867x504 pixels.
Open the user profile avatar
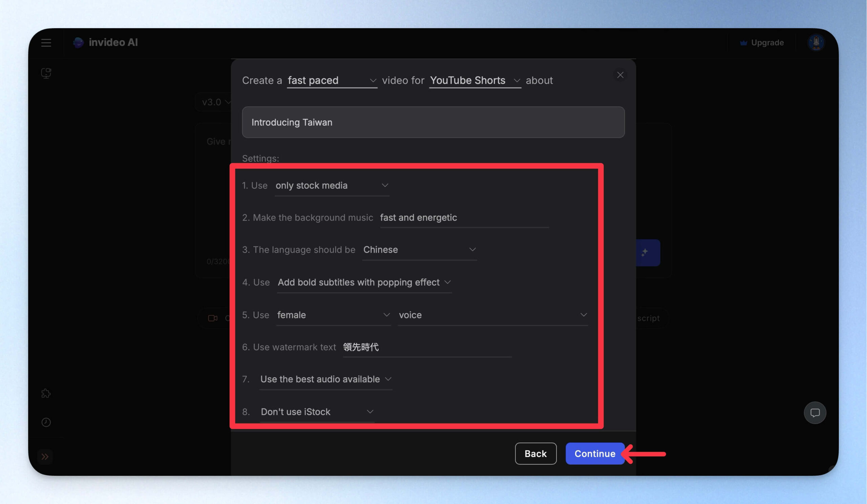[x=816, y=43]
